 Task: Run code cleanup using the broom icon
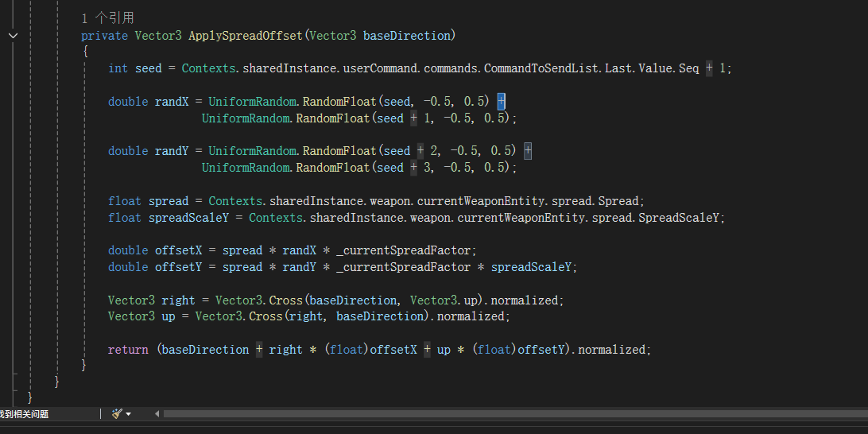(117, 413)
